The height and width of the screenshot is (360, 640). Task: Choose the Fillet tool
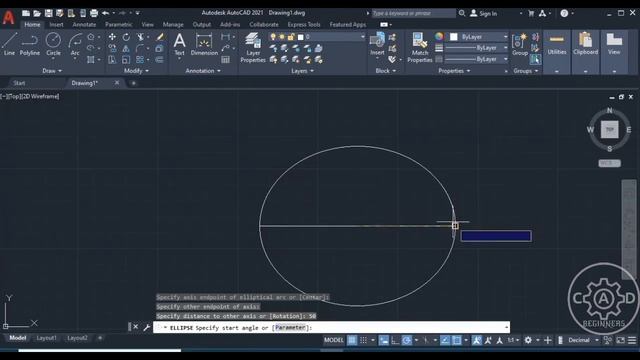(x=140, y=49)
